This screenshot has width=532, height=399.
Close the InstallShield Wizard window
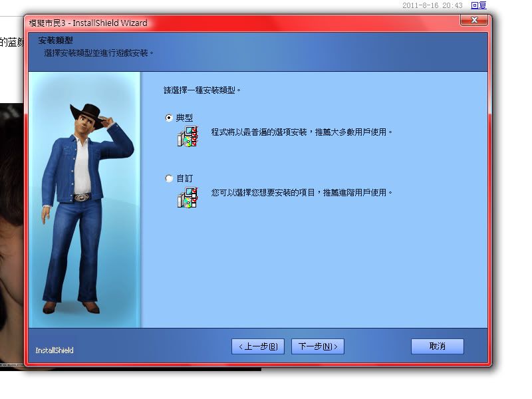pos(474,20)
